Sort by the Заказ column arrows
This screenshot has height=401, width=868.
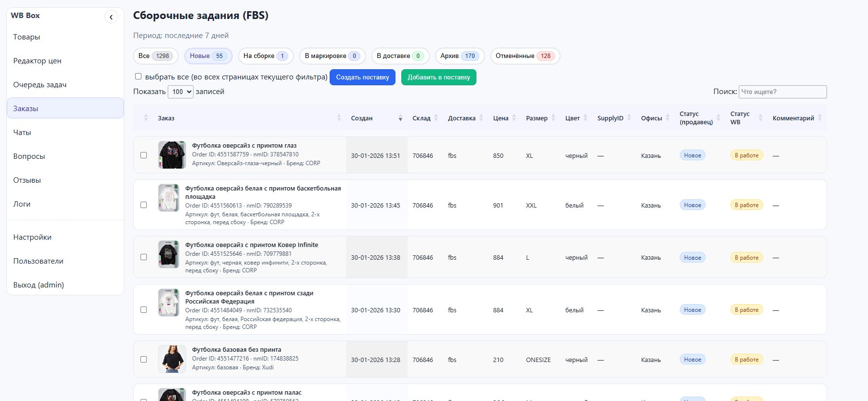coord(339,118)
